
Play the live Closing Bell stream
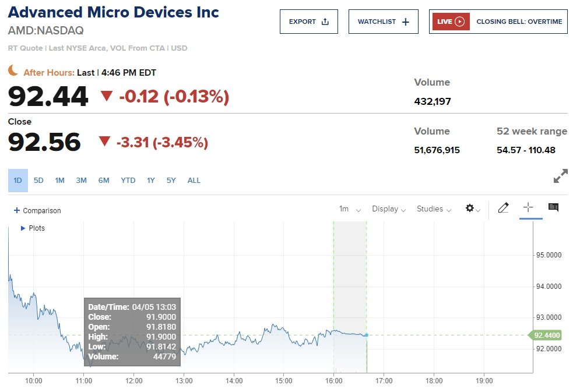point(459,22)
